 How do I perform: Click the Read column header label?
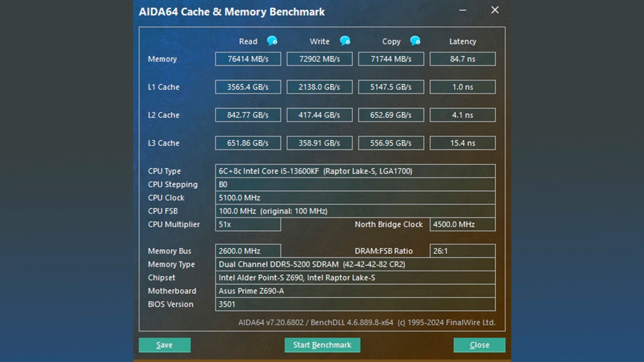click(x=248, y=42)
